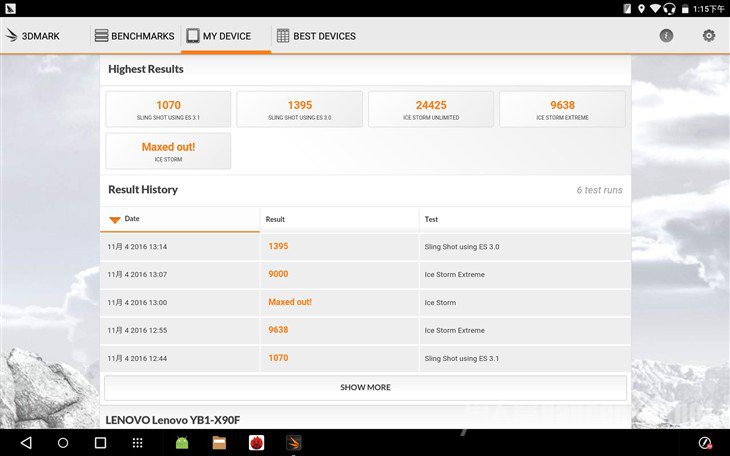Tap the location status icon

641,8
